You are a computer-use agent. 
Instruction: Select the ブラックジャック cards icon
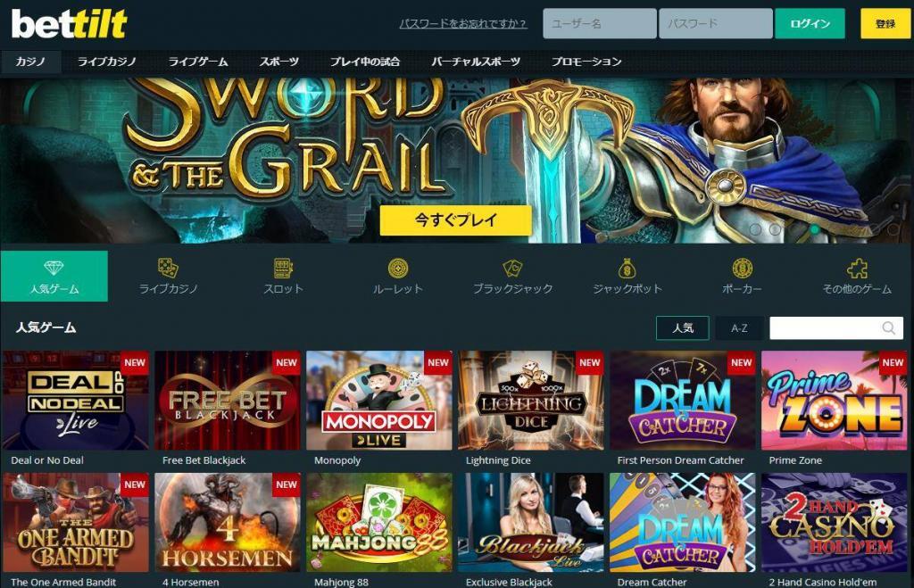coord(512,268)
